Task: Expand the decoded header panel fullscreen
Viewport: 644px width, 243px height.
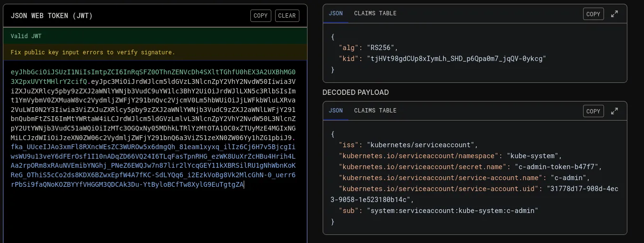Action: click(614, 14)
